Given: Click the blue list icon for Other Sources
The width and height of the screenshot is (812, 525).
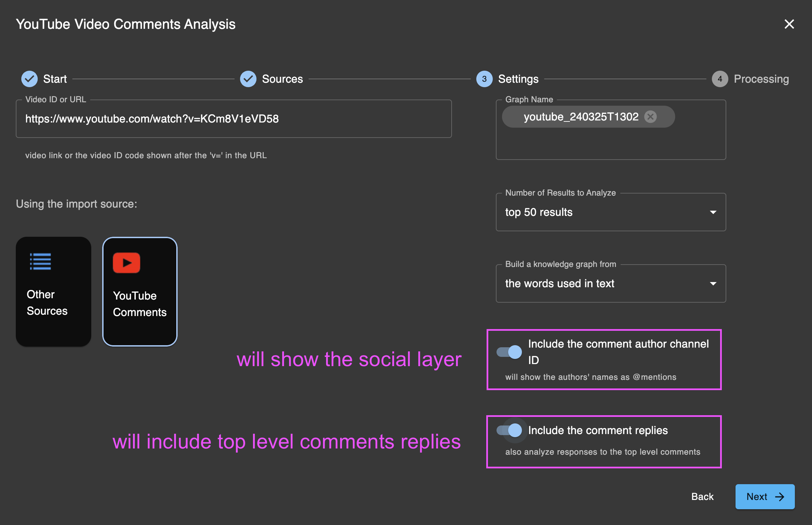Looking at the screenshot, I should [x=40, y=261].
